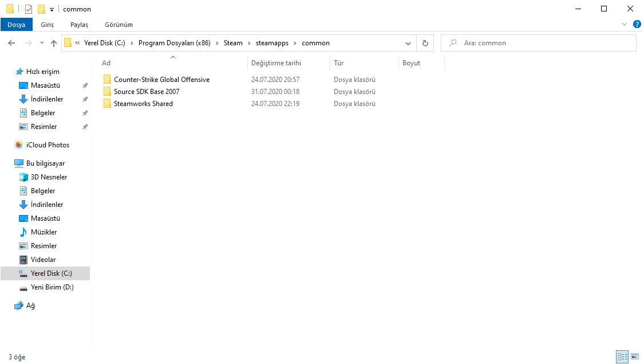Click Steam in the address breadcrumb

[233, 43]
